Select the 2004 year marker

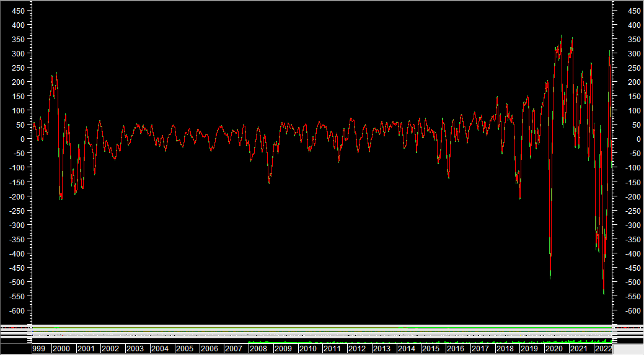pyautogui.click(x=159, y=349)
